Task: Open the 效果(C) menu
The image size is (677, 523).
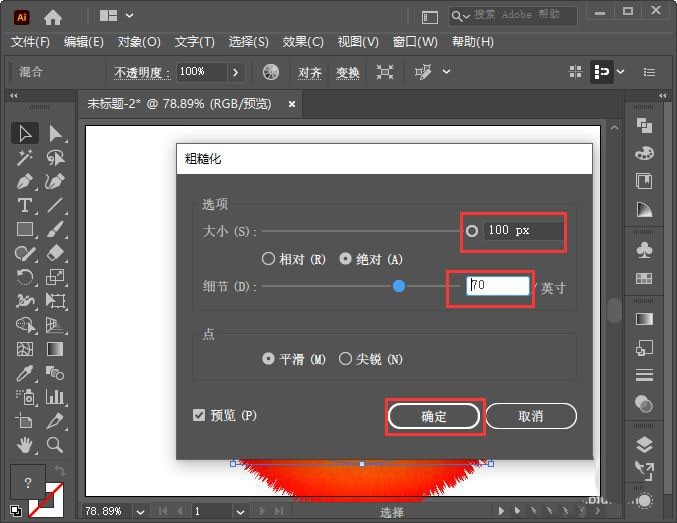Action: (303, 42)
